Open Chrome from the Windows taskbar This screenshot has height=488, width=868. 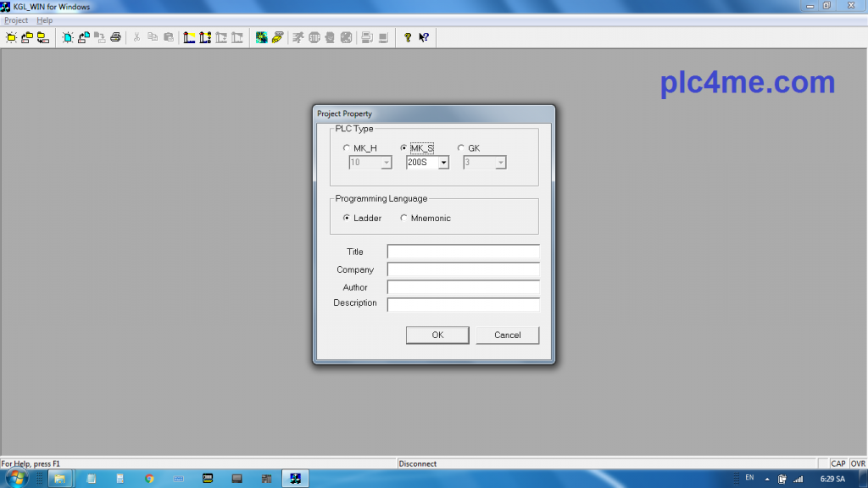point(149,479)
